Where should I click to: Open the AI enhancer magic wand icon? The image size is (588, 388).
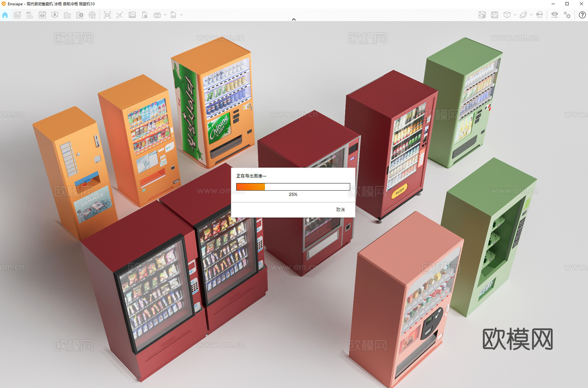[x=120, y=15]
